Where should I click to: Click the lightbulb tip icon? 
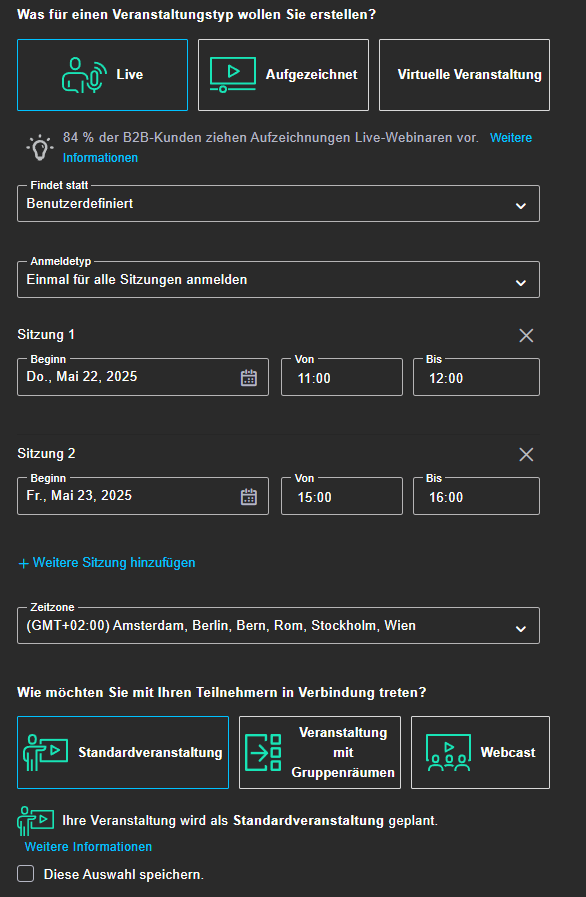(x=39, y=148)
